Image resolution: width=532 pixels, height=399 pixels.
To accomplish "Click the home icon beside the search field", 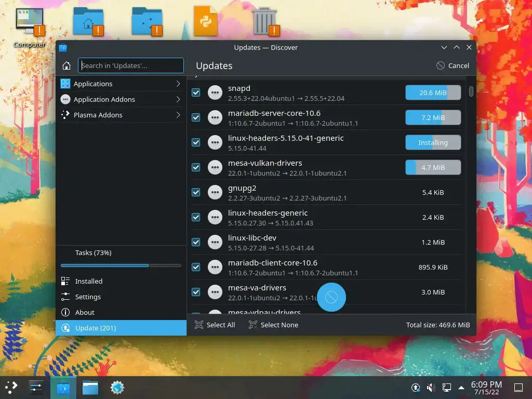I will 66,65.
